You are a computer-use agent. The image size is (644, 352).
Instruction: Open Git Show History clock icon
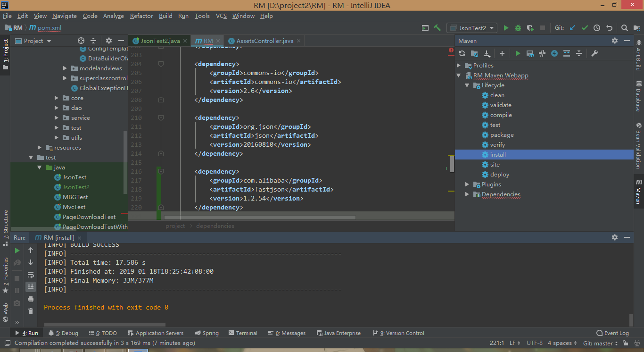[x=597, y=28]
